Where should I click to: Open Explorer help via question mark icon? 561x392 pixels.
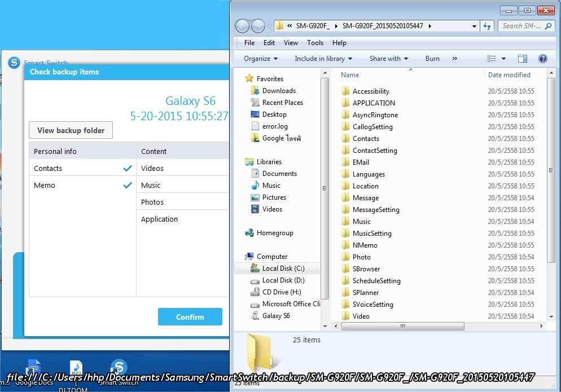point(543,59)
